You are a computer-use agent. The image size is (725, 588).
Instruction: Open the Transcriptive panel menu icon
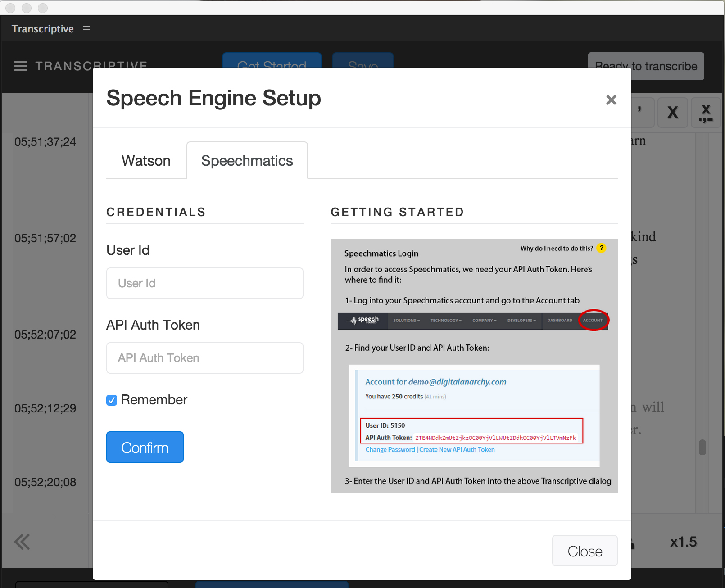tap(86, 29)
